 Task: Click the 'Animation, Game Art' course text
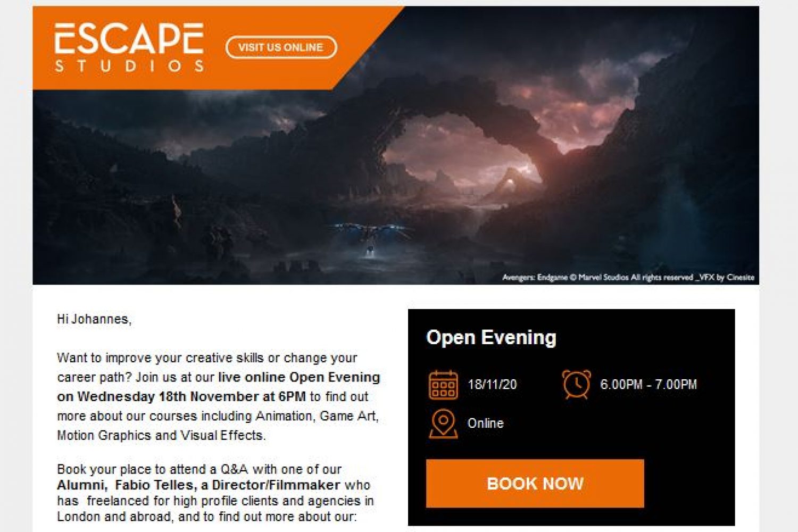[x=316, y=416]
